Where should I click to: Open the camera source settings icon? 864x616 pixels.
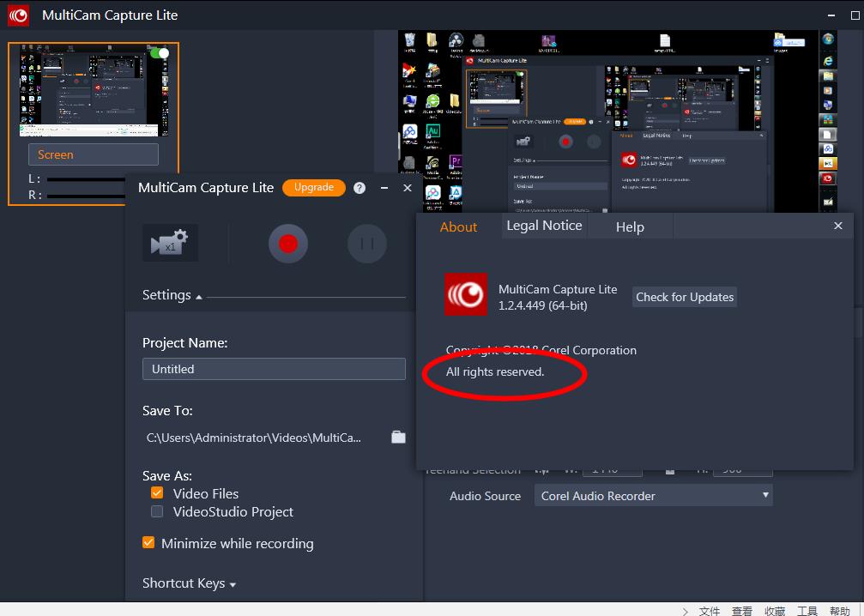click(170, 243)
